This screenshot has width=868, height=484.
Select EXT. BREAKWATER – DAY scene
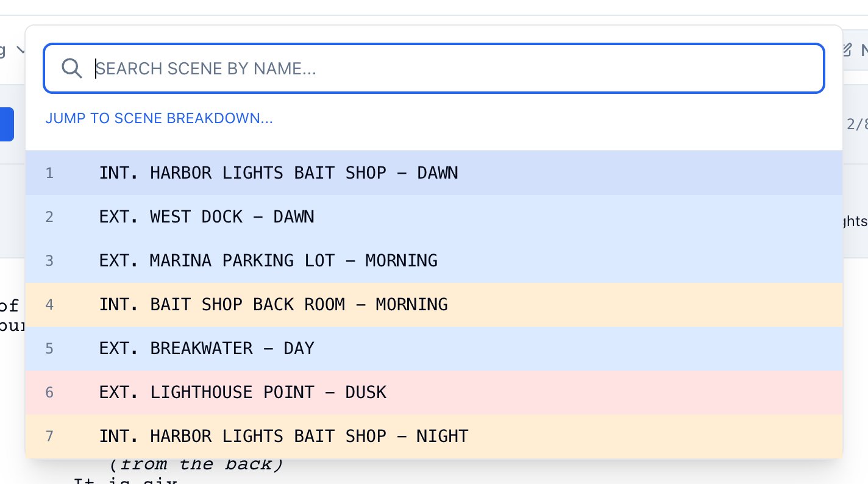434,349
